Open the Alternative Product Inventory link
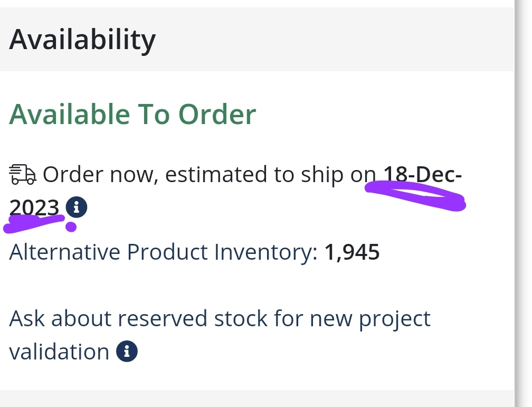Image resolution: width=532 pixels, height=407 pixels. [x=163, y=252]
